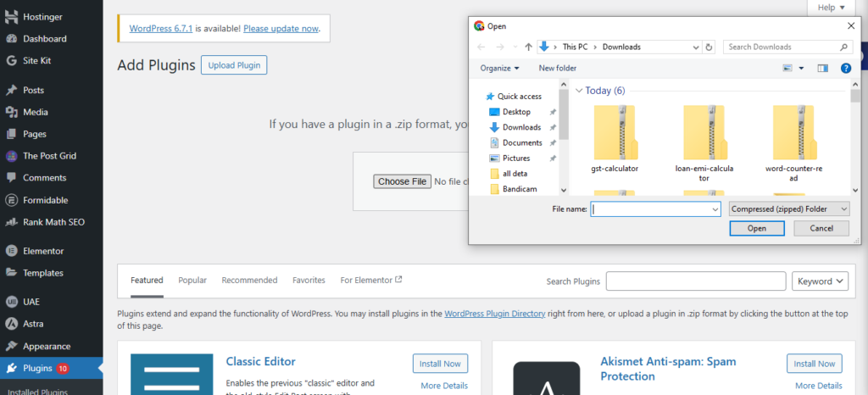Open the Elementor icon in sidebar
This screenshot has height=395, width=868.
(11, 251)
